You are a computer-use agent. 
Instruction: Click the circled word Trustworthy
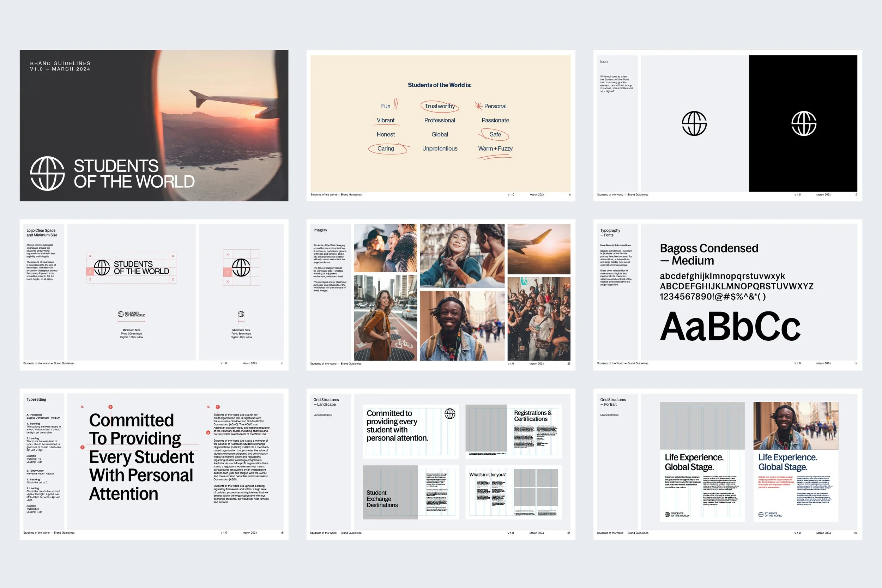(440, 106)
